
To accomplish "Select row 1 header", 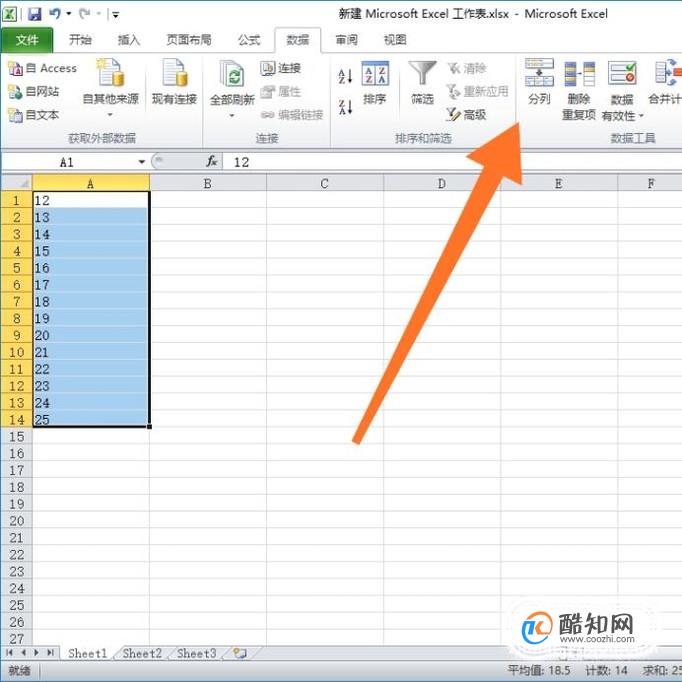I will (17, 201).
